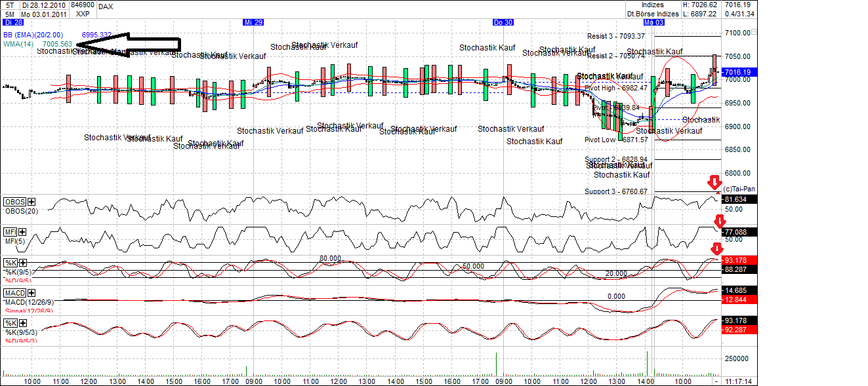Toggle the MFI indicator label box
Screen dimensions: 868x386
[x=9, y=232]
